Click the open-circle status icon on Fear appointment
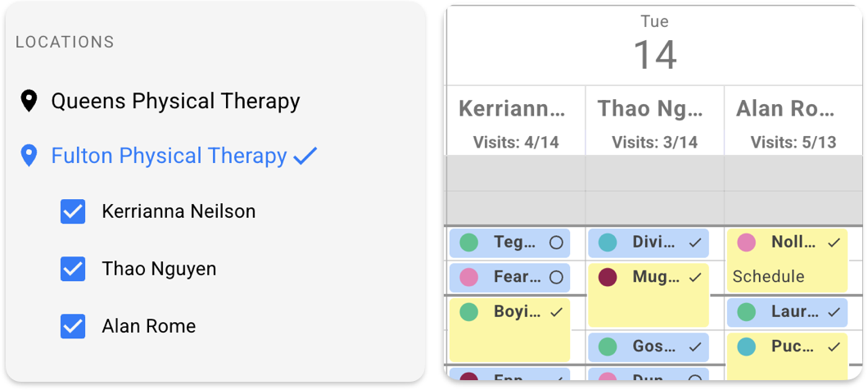The height and width of the screenshot is (390, 868). 556,277
